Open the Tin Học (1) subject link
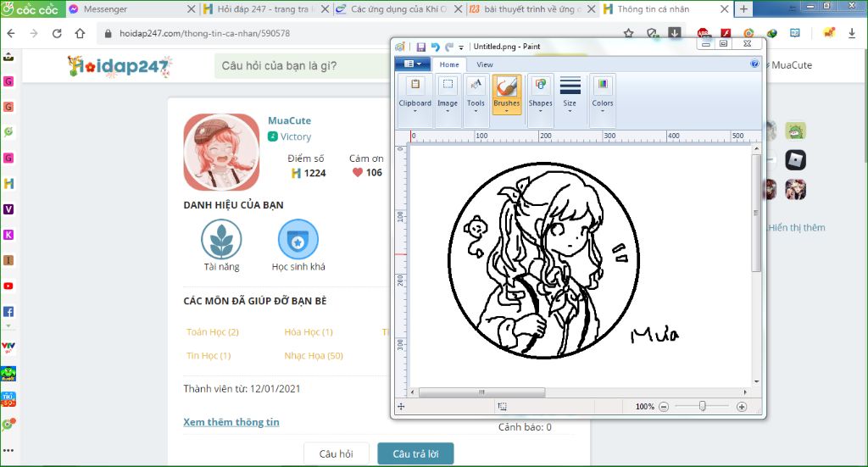Viewport: 868px width, 467px height. click(209, 355)
